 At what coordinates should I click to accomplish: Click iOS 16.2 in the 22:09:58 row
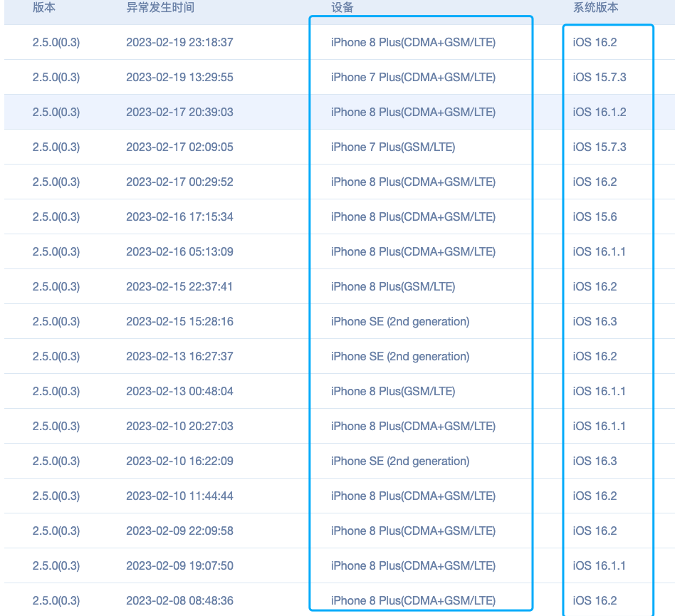coord(595,531)
